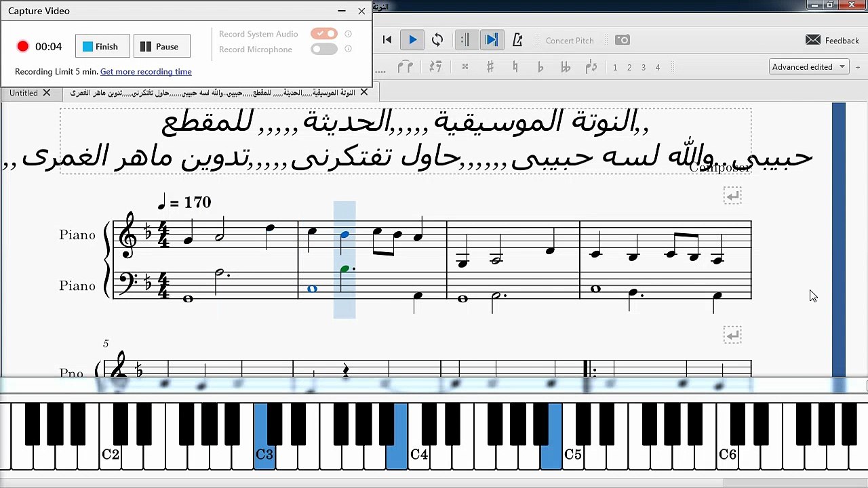Select tempo marking 170
This screenshot has height=488, width=868.
point(184,201)
